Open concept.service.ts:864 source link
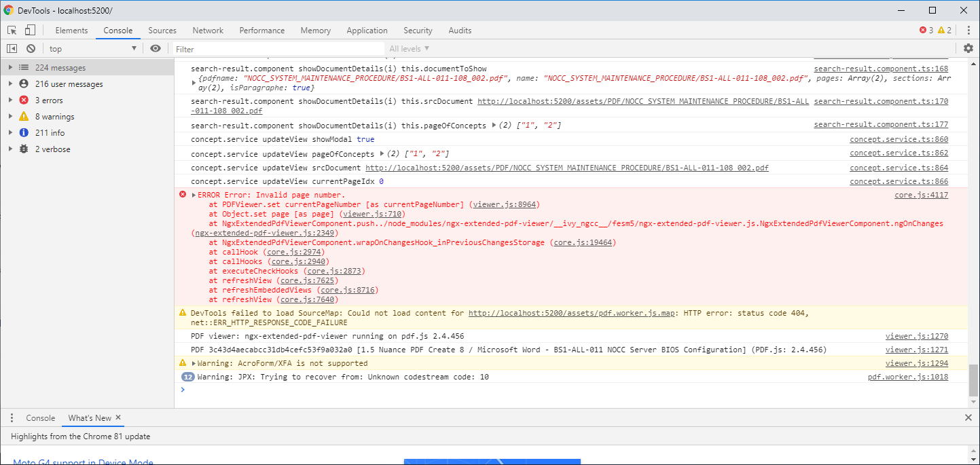The height and width of the screenshot is (465, 980). click(899, 168)
